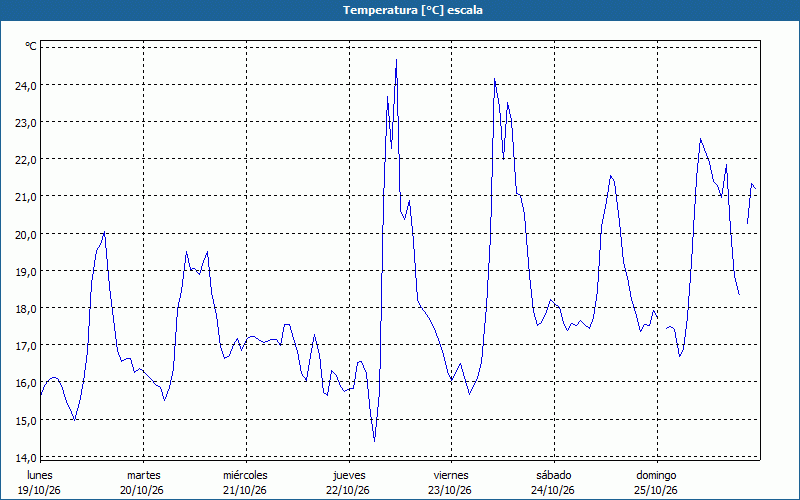Click the 25/10/26 date label
The image size is (800, 500).
point(656,490)
